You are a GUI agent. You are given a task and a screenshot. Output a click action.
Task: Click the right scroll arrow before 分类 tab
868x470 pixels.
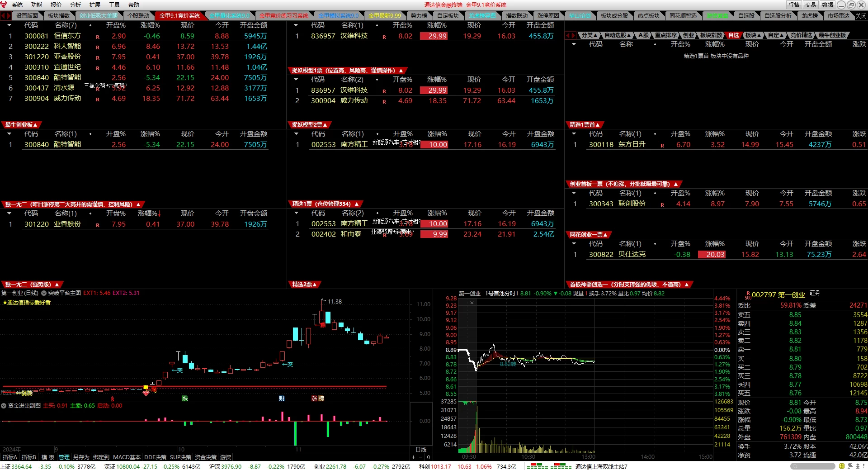pyautogui.click(x=573, y=35)
